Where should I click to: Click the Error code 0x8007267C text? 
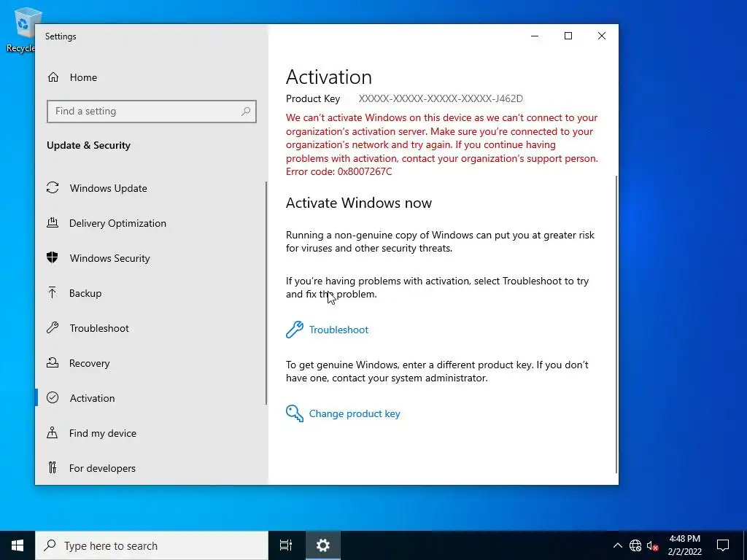click(338, 171)
